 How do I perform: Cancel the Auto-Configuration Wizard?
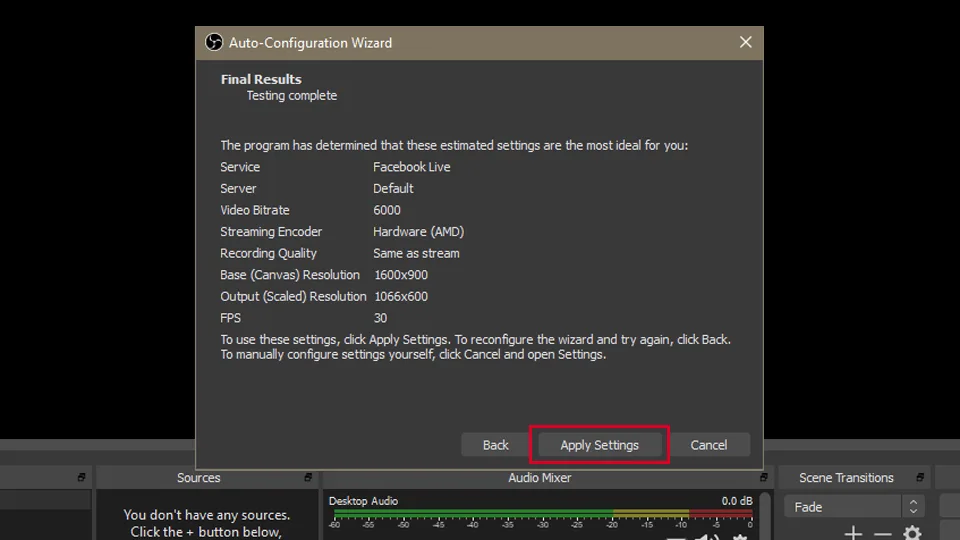coord(709,445)
